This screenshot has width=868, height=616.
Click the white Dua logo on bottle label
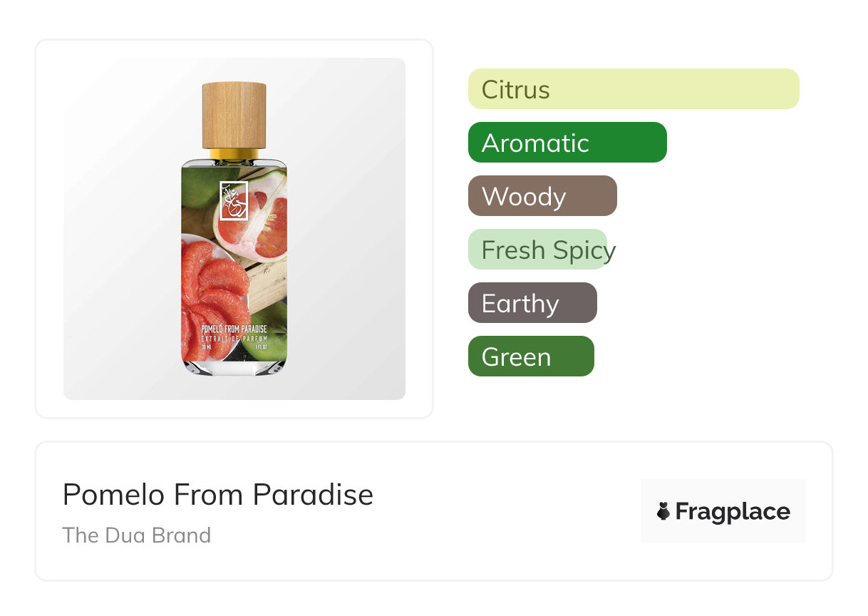click(233, 201)
